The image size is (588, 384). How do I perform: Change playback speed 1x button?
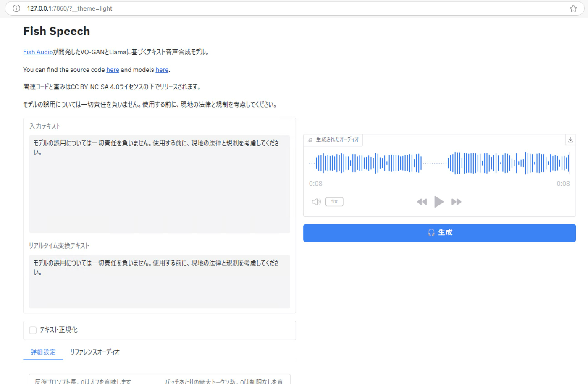(x=334, y=202)
